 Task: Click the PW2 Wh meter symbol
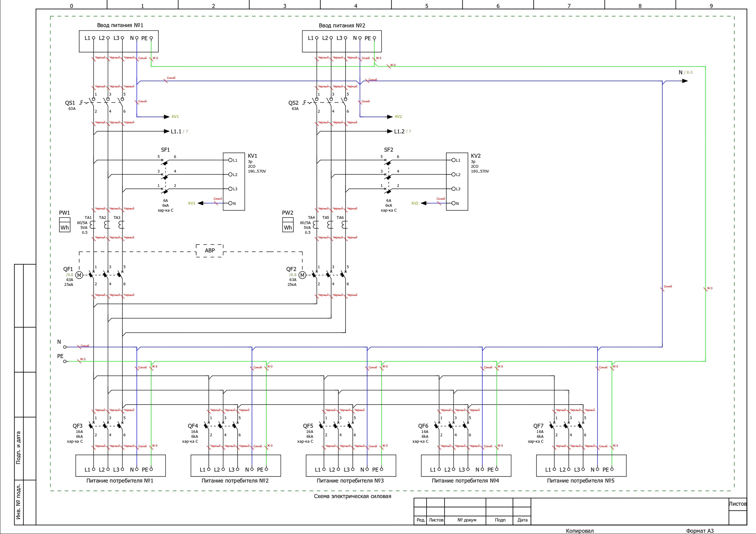pos(288,225)
